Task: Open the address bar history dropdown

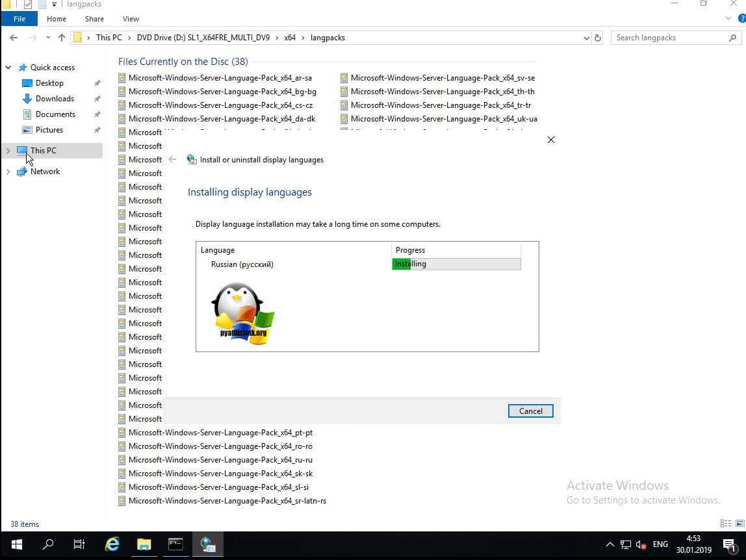Action: (x=587, y=38)
